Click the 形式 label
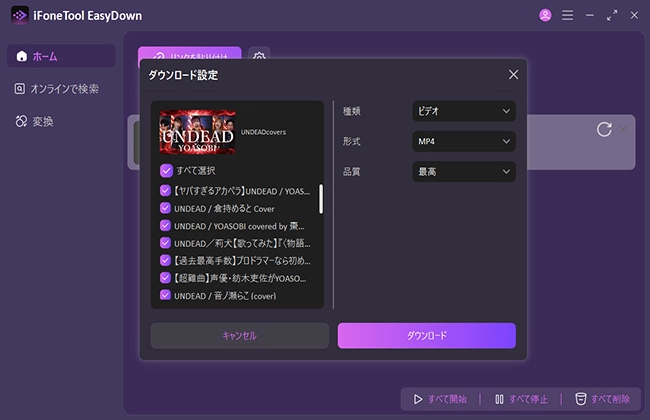This screenshot has width=650, height=420. click(x=352, y=141)
